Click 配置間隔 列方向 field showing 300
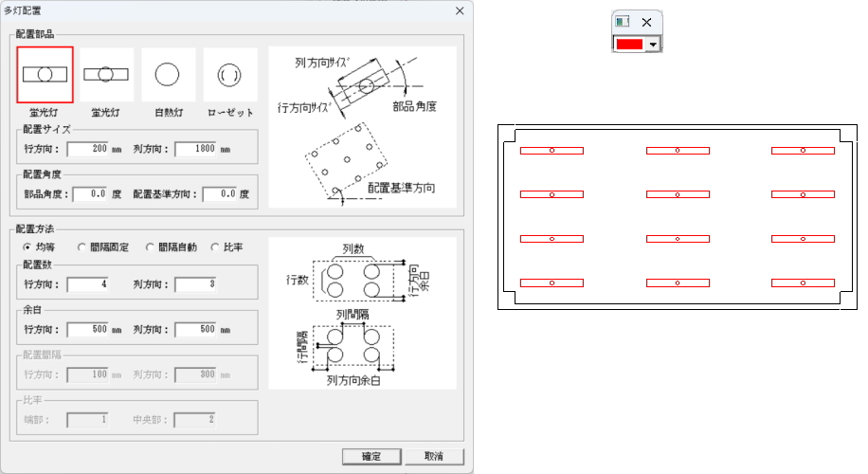 pos(196,374)
